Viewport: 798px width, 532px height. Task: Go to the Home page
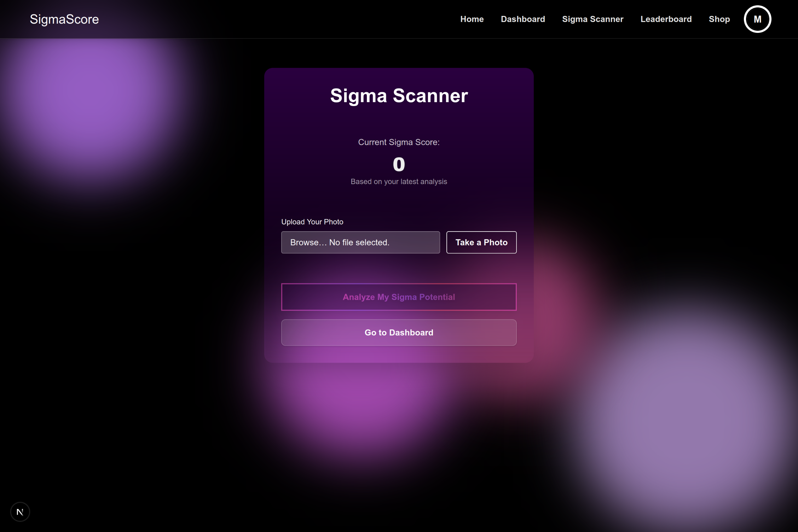coord(472,19)
